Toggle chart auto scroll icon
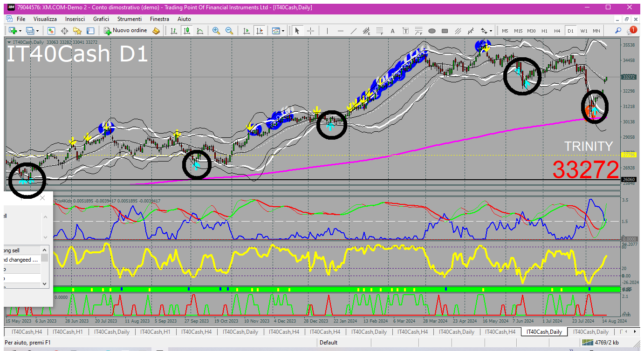644x351 pixels. pyautogui.click(x=247, y=31)
